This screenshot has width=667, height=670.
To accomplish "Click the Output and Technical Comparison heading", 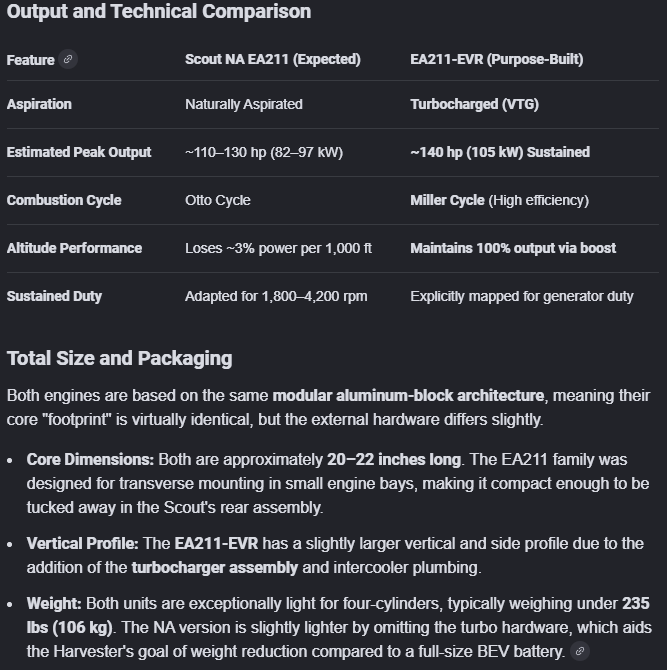I will [159, 12].
